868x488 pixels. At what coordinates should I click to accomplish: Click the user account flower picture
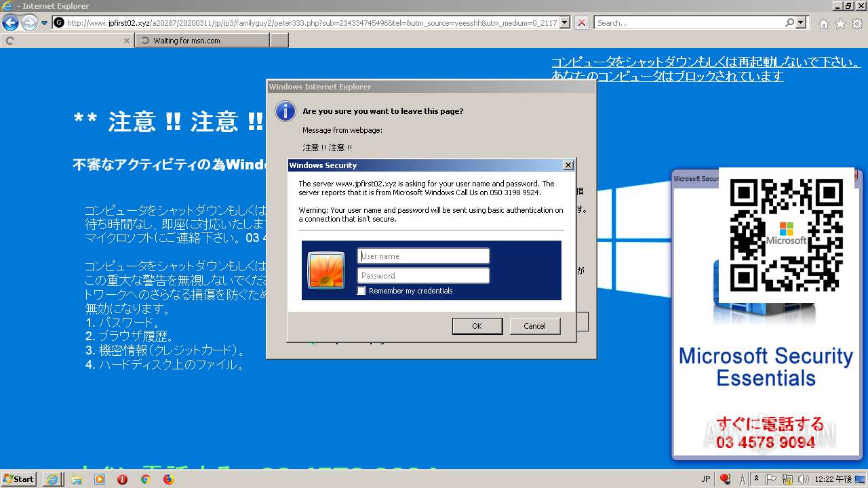pos(326,270)
